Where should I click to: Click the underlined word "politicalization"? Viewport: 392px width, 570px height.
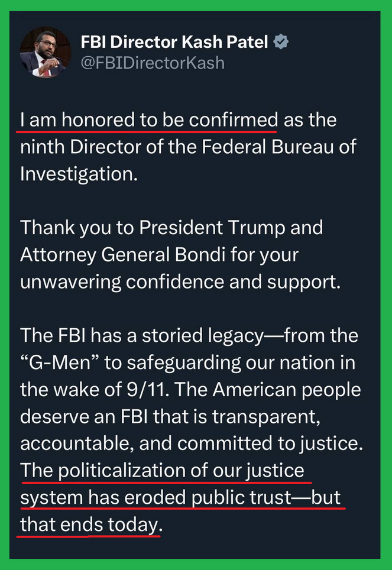122,470
